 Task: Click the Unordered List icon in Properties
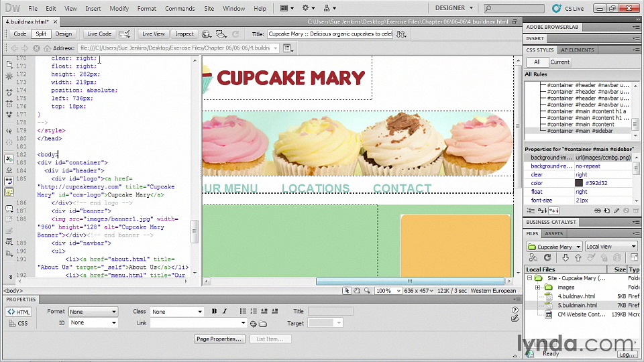pyautogui.click(x=243, y=312)
